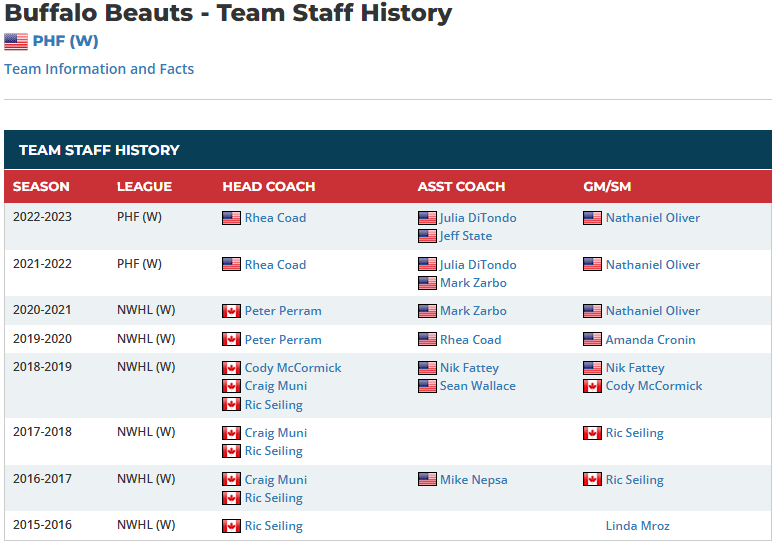Click the 2015-2016 season cell text
Image resolution: width=775 pixels, height=546 pixels.
(43, 525)
